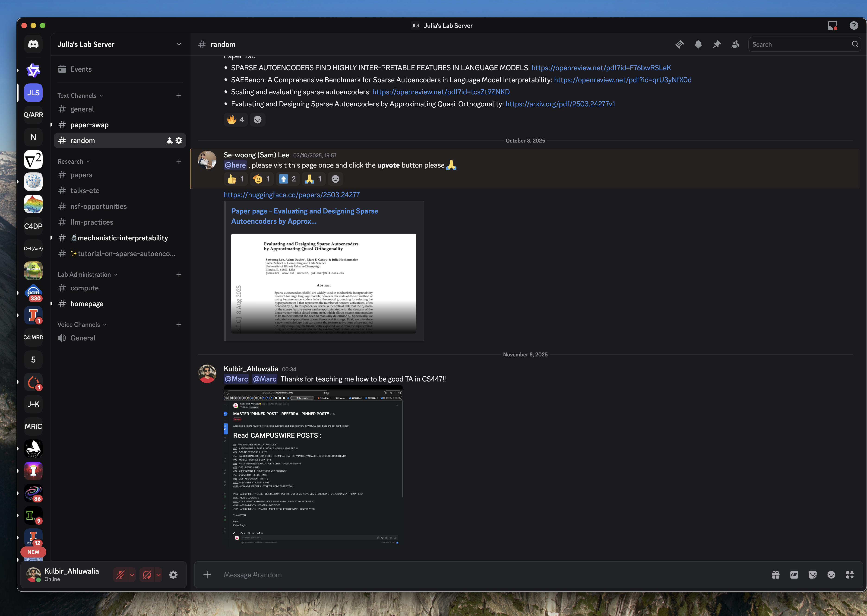Viewport: 867px width, 616px height.
Task: Switch to the paper-swap channel
Action: pyautogui.click(x=120, y=125)
